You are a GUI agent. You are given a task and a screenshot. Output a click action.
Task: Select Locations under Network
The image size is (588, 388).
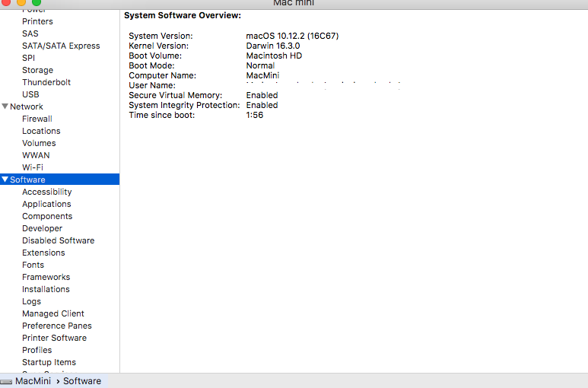coord(41,131)
